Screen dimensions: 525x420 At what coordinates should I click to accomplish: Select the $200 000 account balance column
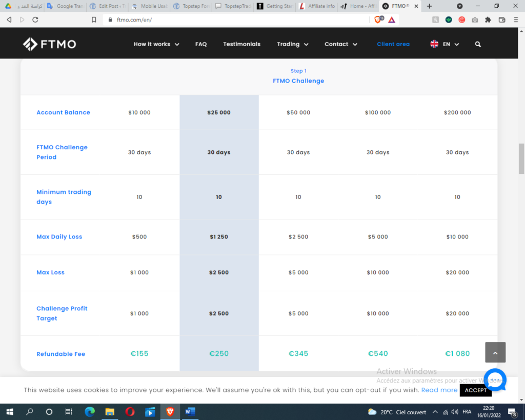[457, 112]
